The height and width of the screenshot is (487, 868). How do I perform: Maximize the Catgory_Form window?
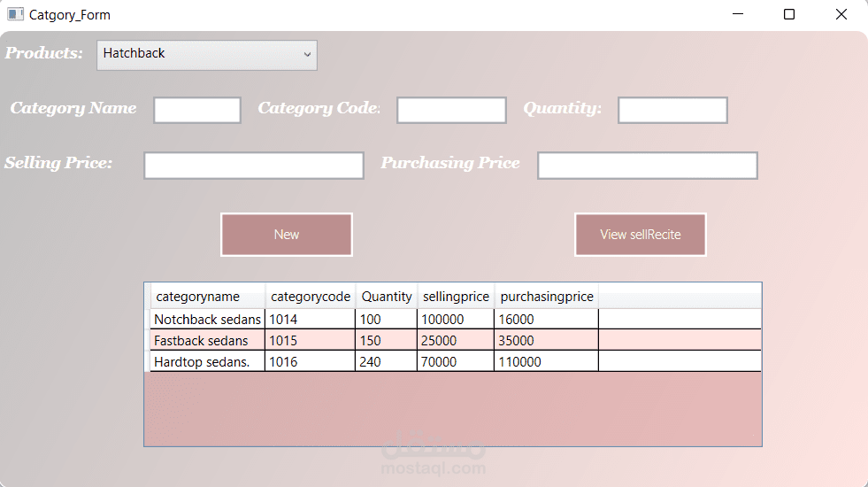[x=789, y=14]
